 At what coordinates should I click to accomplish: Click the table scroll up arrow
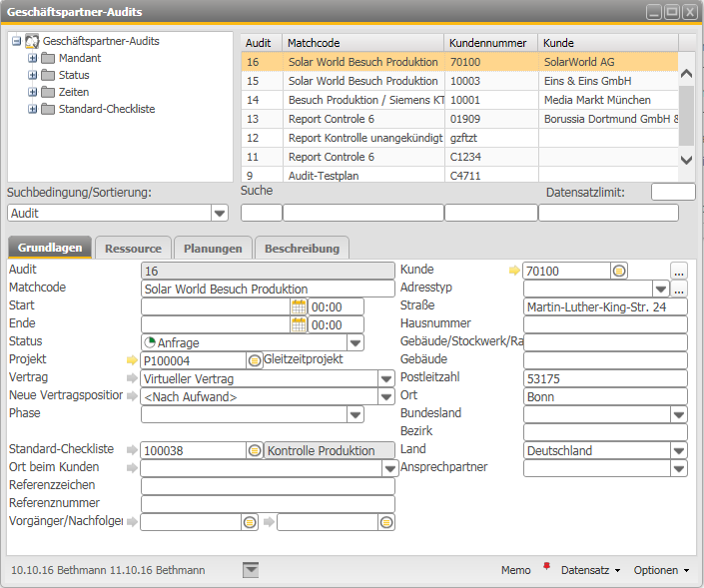(686, 73)
